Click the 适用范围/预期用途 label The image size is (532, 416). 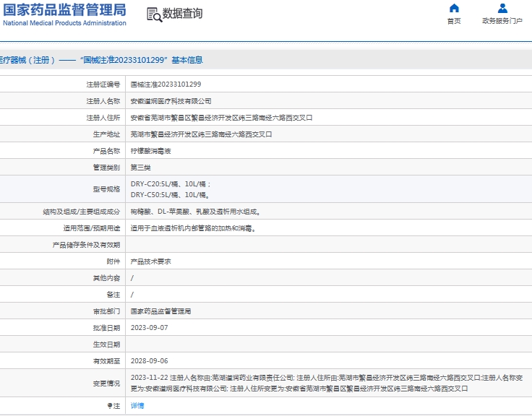click(x=92, y=228)
